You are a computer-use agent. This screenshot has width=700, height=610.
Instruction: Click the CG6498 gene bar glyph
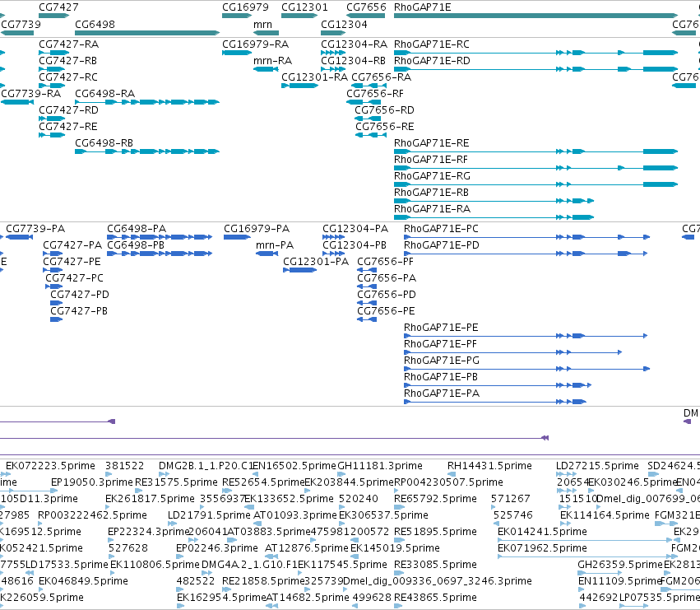point(147,33)
